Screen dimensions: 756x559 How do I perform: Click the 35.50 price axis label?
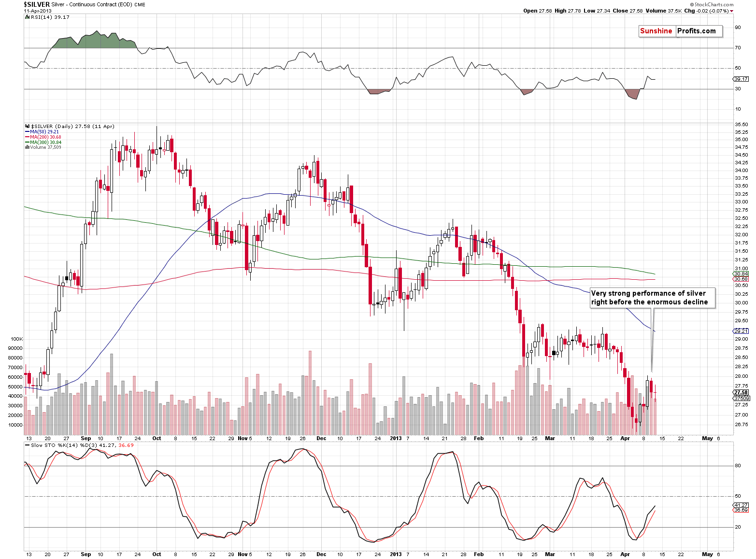tap(742, 125)
